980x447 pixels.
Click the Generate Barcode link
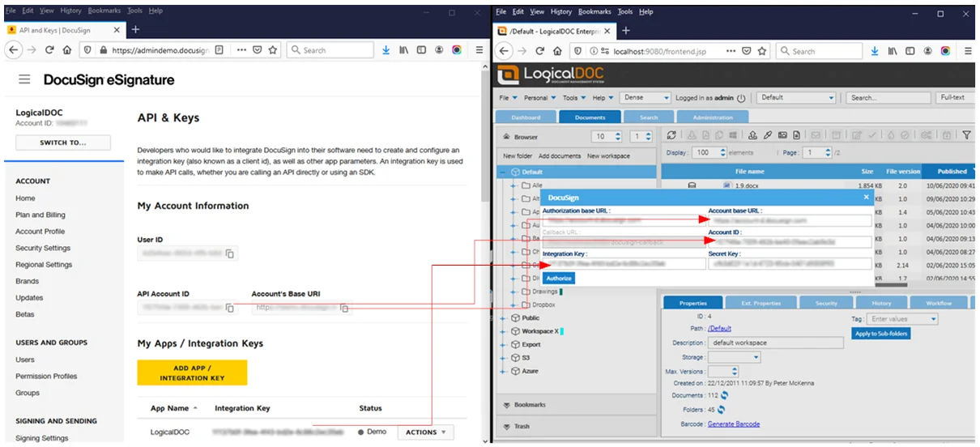(734, 424)
